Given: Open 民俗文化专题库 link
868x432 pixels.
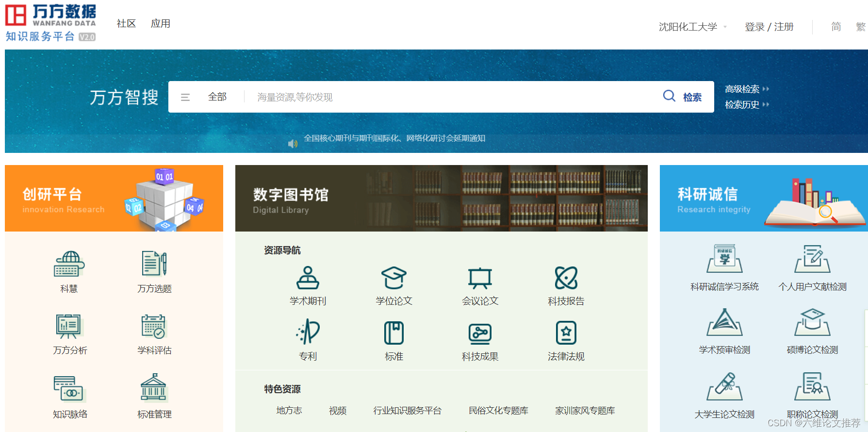Looking at the screenshot, I should click(x=498, y=411).
